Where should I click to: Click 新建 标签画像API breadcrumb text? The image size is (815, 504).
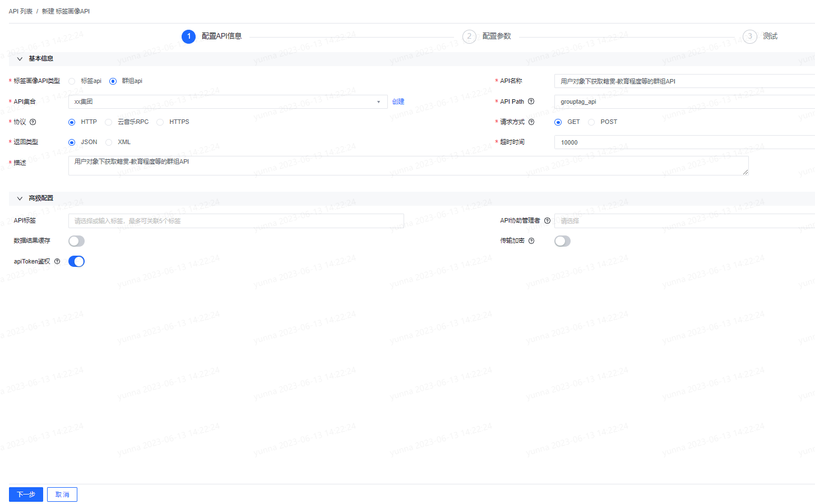coord(66,11)
